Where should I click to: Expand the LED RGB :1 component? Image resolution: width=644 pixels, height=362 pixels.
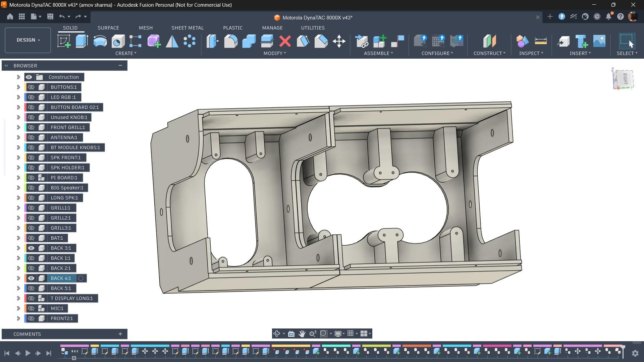[18, 97]
